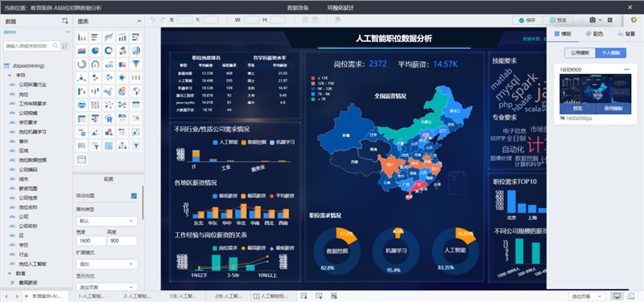This screenshot has width=644, height=302.
Task: Open the 扩展模式 追加 dropdown
Action: [x=107, y=264]
